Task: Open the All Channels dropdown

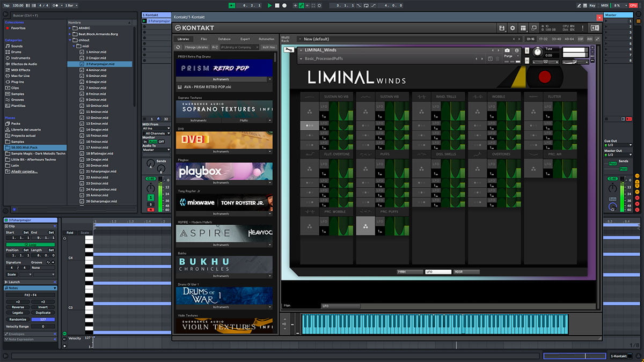Action: tap(157, 133)
